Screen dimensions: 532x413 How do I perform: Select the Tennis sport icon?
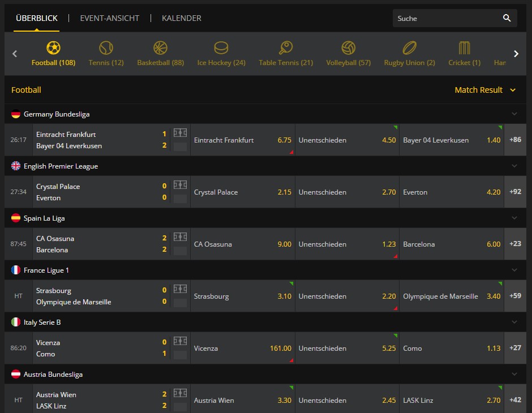[x=106, y=48]
